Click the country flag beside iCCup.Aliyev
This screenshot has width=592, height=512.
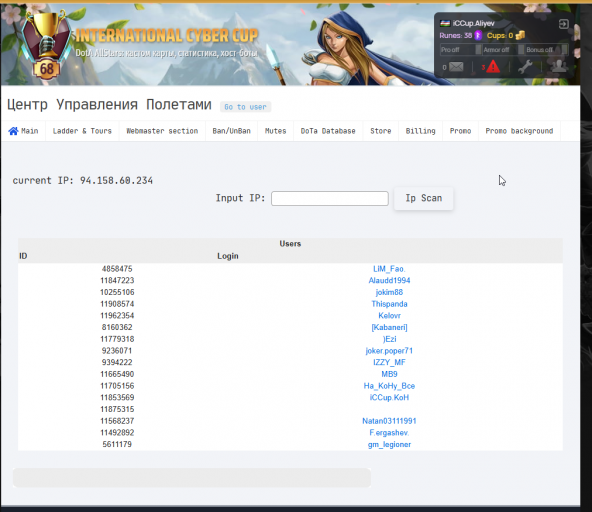click(445, 23)
